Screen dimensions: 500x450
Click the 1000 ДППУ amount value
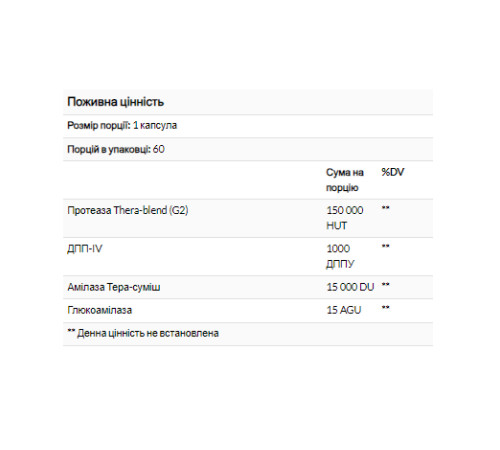[x=340, y=256]
